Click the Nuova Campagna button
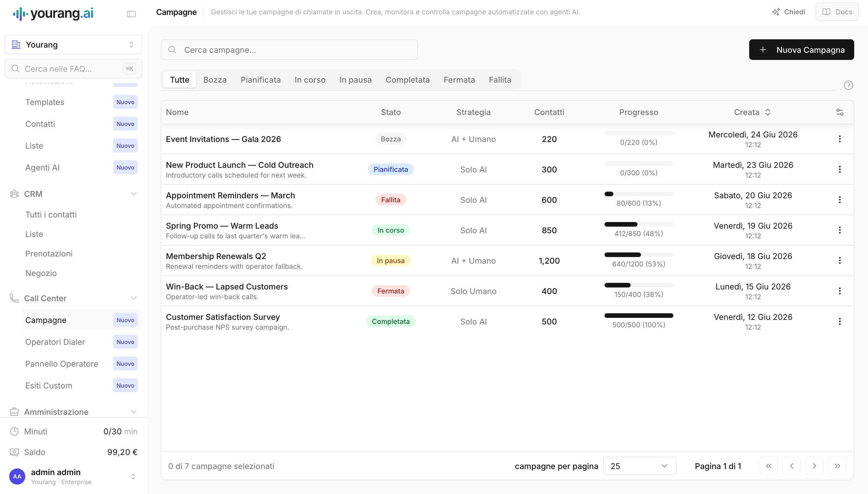 [801, 50]
